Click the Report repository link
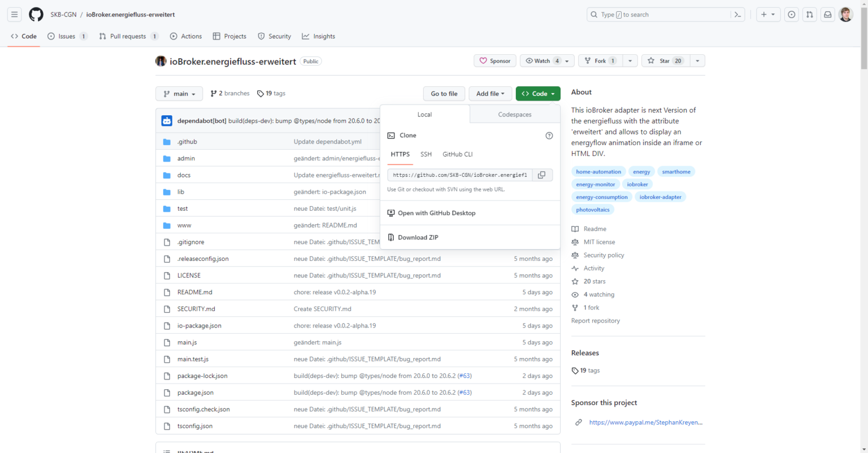 point(596,320)
